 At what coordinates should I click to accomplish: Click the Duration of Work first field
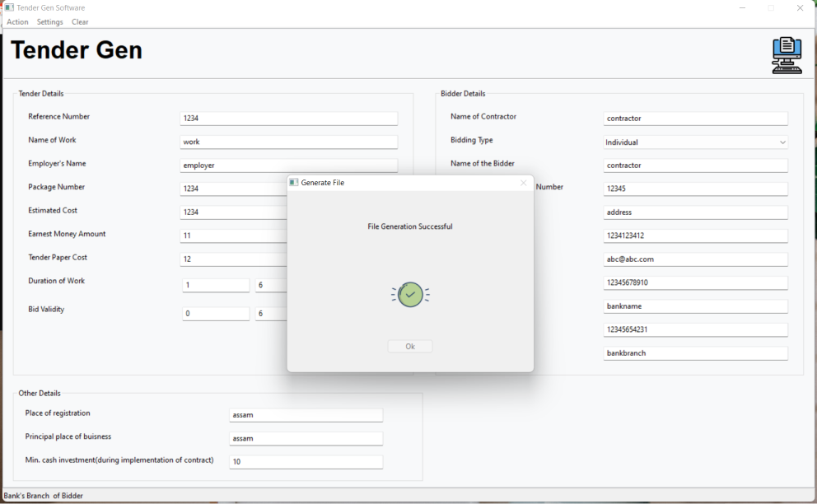pos(216,285)
